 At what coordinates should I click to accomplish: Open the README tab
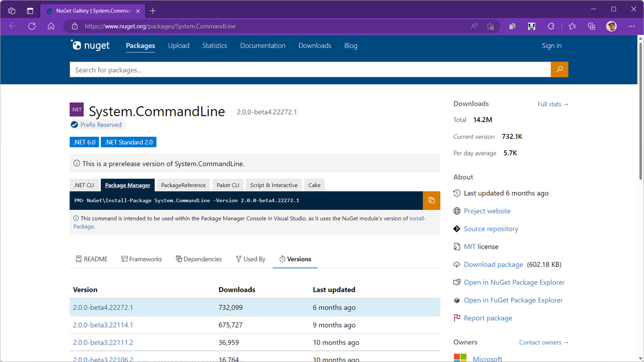pyautogui.click(x=92, y=259)
